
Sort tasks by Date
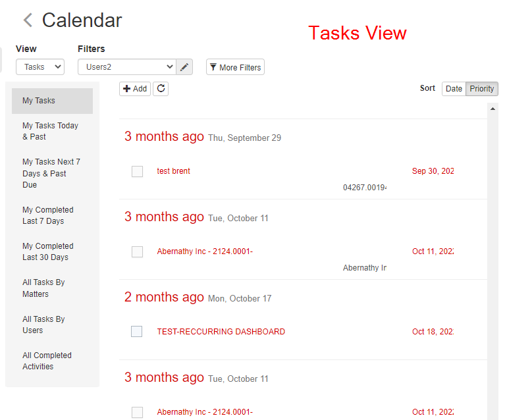pyautogui.click(x=454, y=89)
